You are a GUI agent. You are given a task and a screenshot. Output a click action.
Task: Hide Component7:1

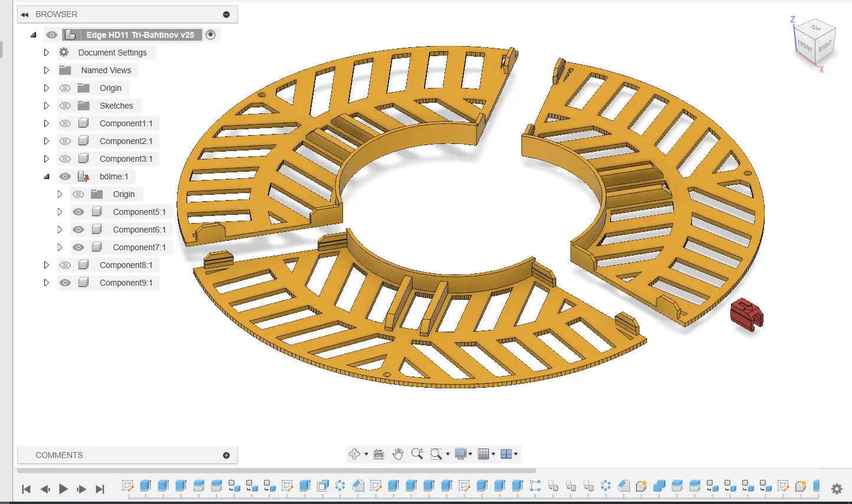79,247
